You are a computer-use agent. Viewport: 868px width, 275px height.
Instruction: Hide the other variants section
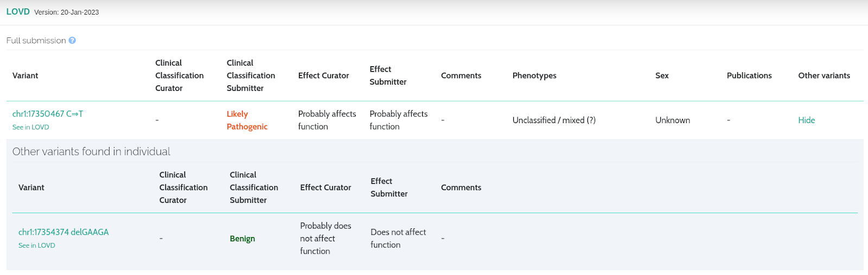coord(806,120)
